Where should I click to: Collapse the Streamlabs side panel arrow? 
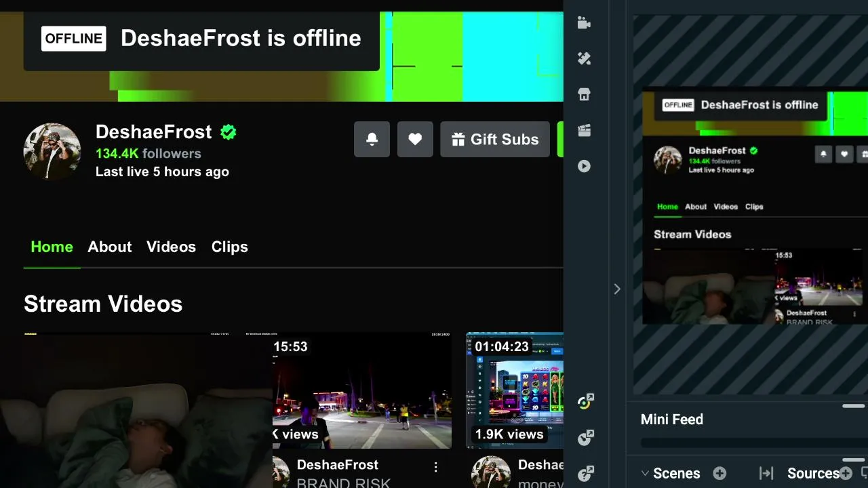tap(617, 289)
